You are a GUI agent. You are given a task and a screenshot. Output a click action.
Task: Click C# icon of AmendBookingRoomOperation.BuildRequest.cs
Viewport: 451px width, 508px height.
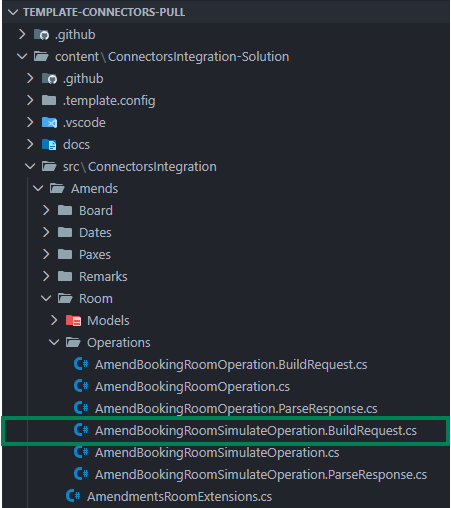click(81, 364)
